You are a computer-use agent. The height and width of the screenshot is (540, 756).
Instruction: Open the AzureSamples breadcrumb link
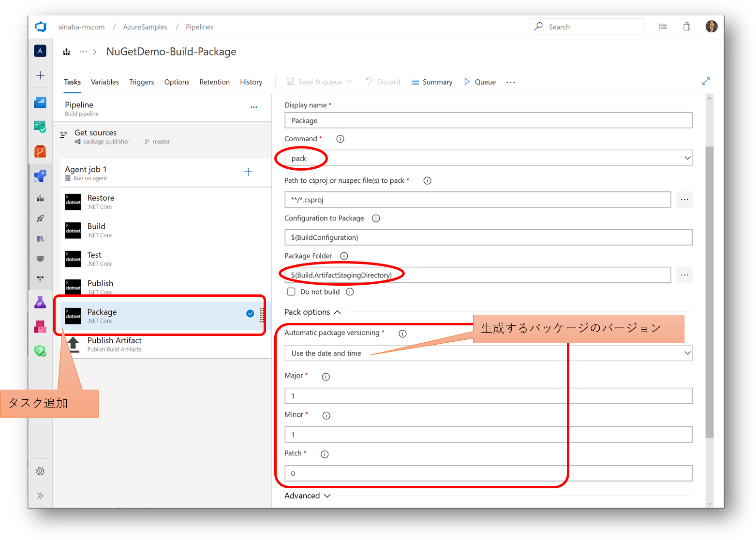pyautogui.click(x=145, y=27)
